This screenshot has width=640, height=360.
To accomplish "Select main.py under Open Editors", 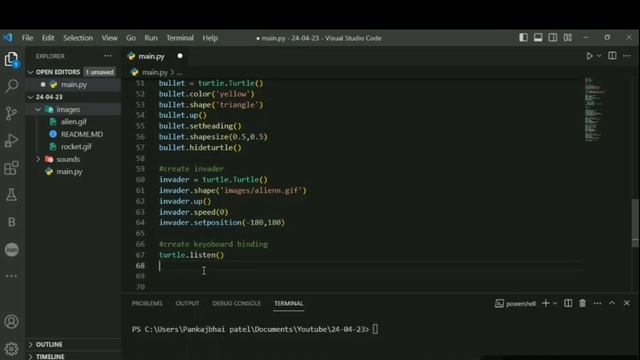I will coord(73,84).
